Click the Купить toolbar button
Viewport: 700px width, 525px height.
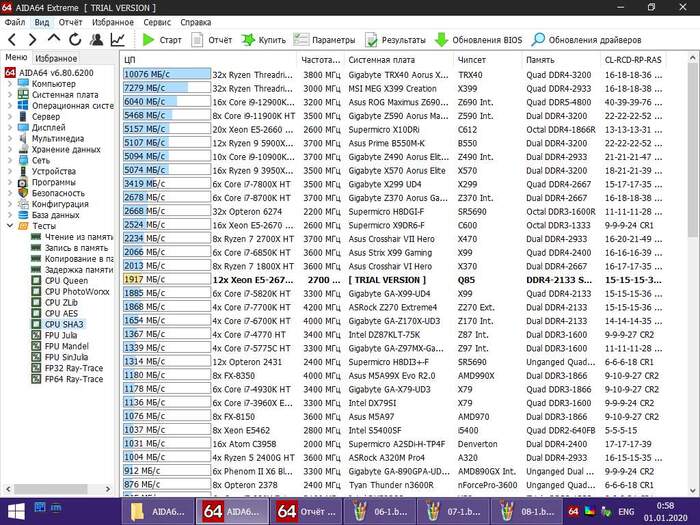[263, 40]
